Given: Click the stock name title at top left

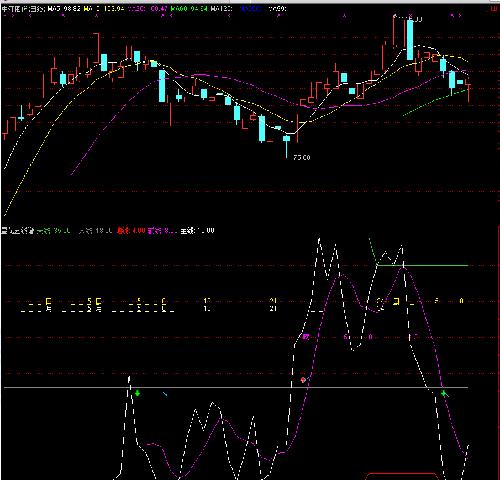Looking at the screenshot, I should tap(23, 9).
